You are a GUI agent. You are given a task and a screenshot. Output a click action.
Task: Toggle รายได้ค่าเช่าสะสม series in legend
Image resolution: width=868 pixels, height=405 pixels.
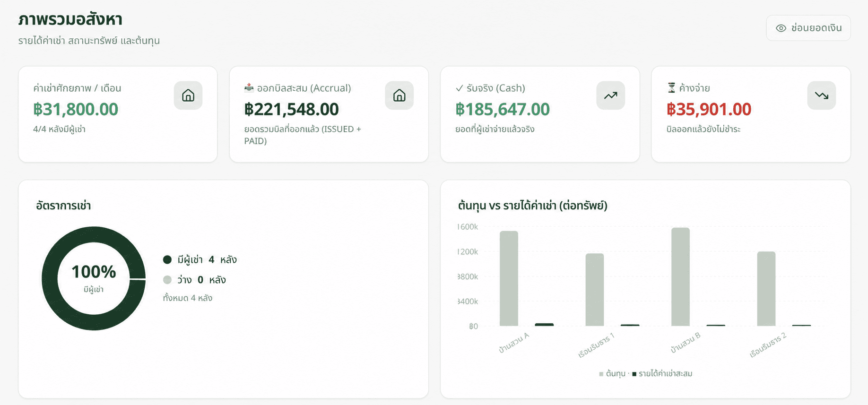(662, 374)
